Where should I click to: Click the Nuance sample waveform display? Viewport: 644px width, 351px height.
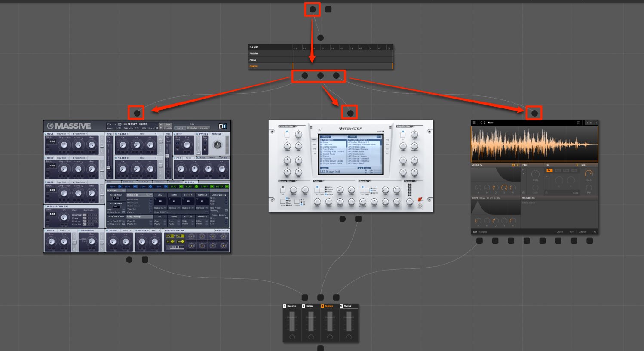pos(534,144)
